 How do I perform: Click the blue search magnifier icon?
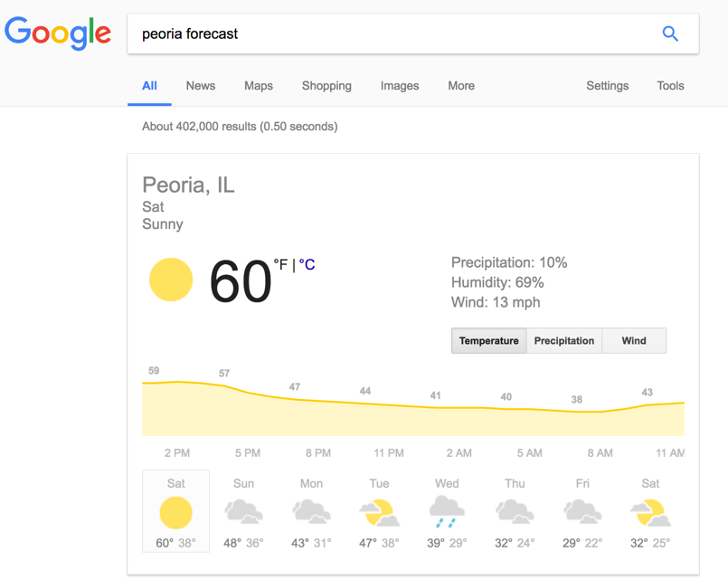click(670, 33)
